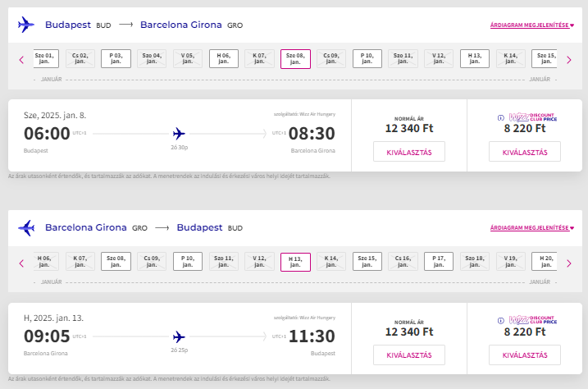Select outbound date P 03, jan.
This screenshot has width=588, height=389.
[116, 58]
